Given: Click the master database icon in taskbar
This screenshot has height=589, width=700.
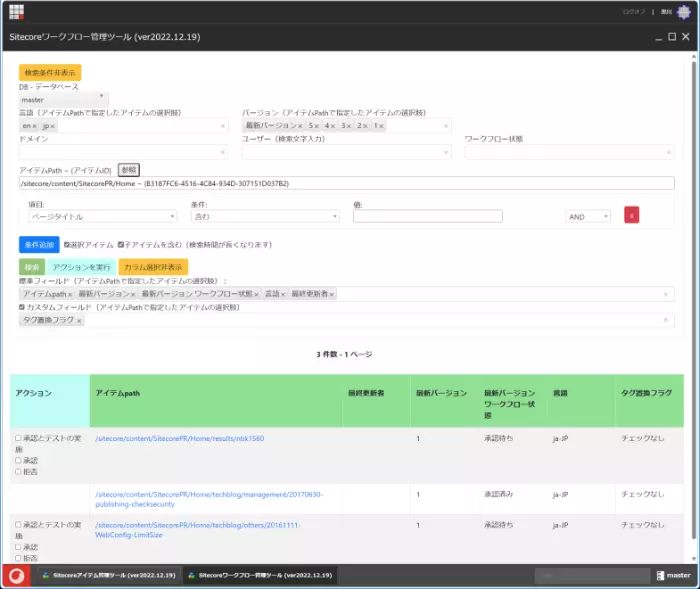Looking at the screenshot, I should pyautogui.click(x=673, y=575).
